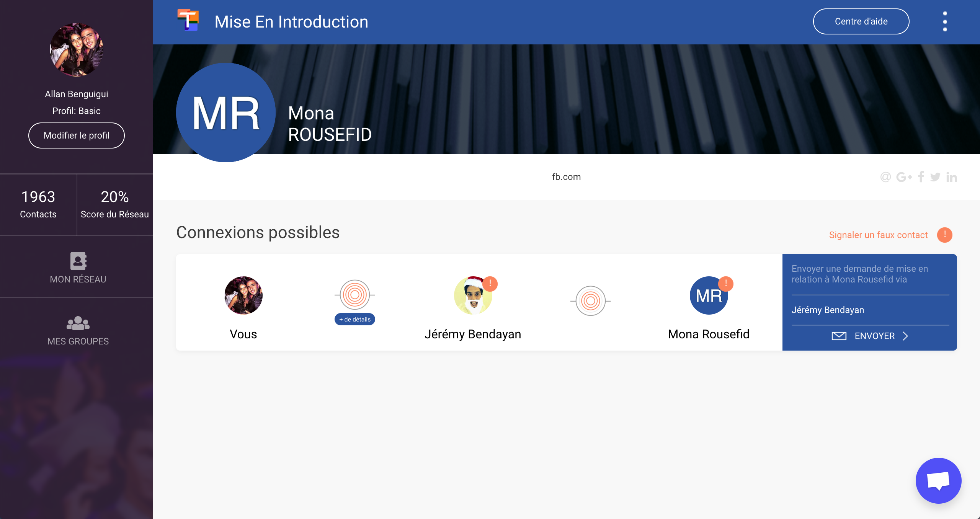The height and width of the screenshot is (519, 980).
Task: Click alert badge on Mona Rousefid's avatar
Action: tap(725, 284)
